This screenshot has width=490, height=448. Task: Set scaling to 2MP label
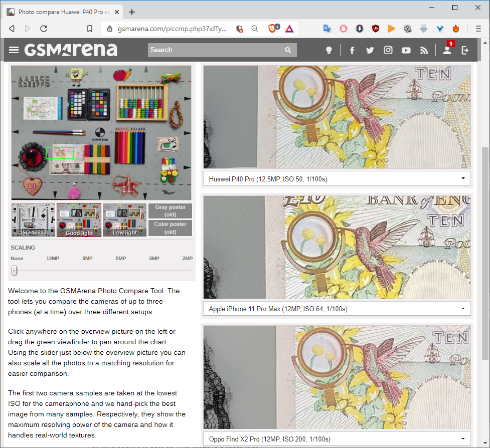coord(188,259)
